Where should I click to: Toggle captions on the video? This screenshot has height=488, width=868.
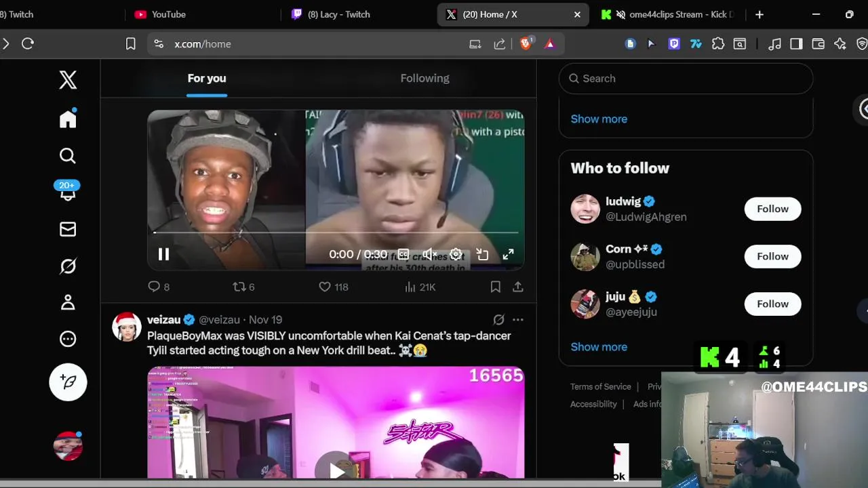[403, 254]
